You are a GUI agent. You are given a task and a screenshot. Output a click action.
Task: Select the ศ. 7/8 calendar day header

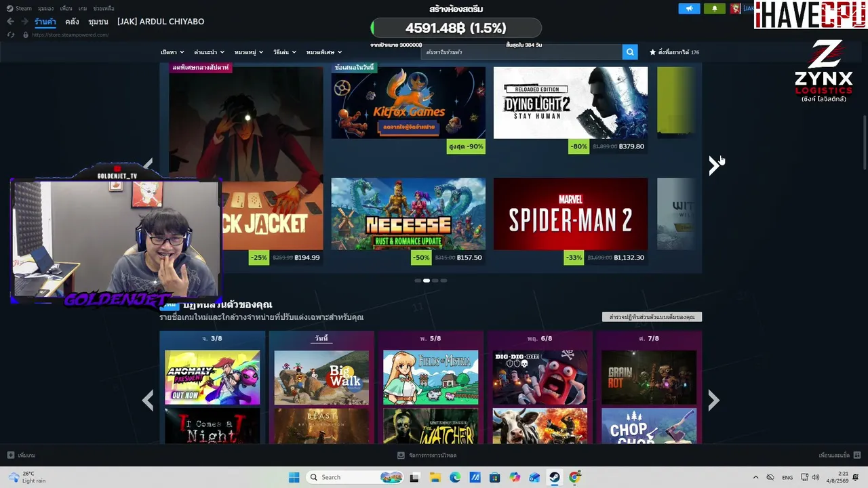[x=649, y=338]
